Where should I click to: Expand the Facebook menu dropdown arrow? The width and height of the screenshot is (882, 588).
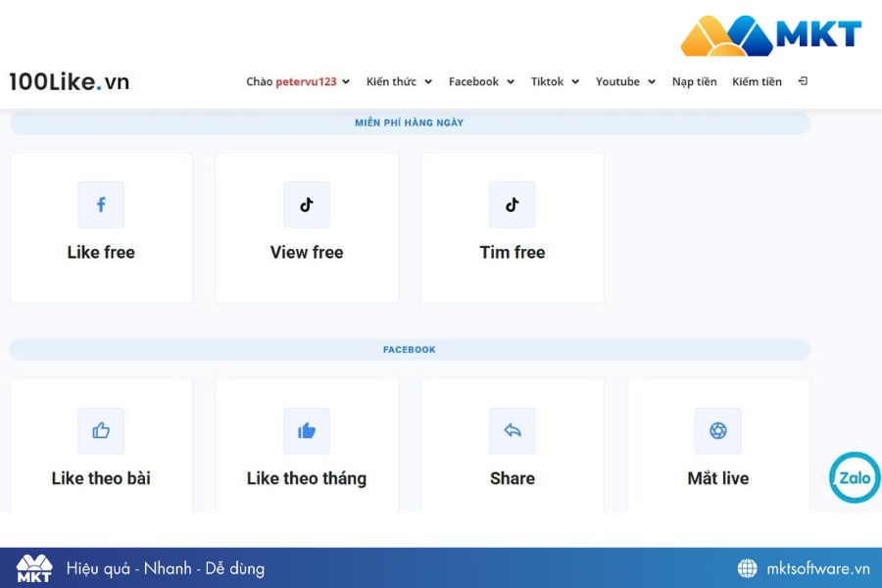tap(511, 82)
